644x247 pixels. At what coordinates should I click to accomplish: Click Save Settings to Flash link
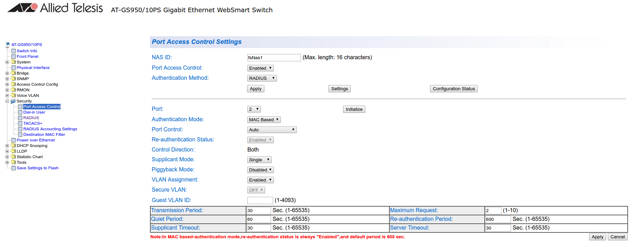(x=37, y=168)
